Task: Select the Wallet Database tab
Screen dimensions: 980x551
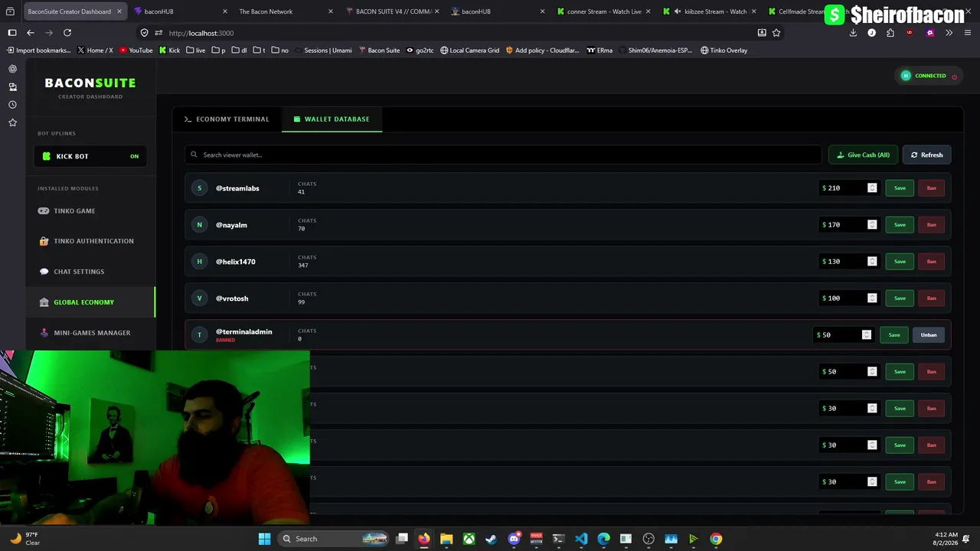Action: [x=332, y=119]
